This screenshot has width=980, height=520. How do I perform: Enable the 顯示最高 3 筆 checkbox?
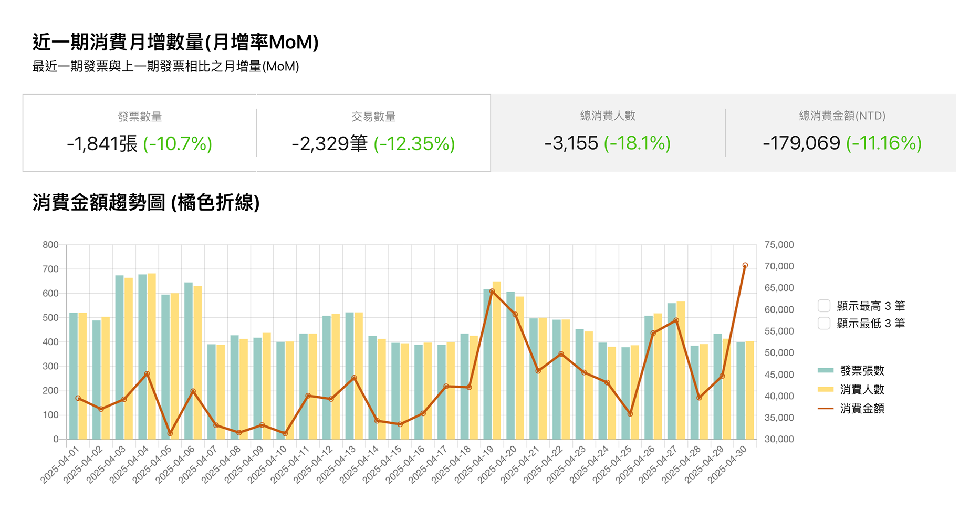(824, 306)
